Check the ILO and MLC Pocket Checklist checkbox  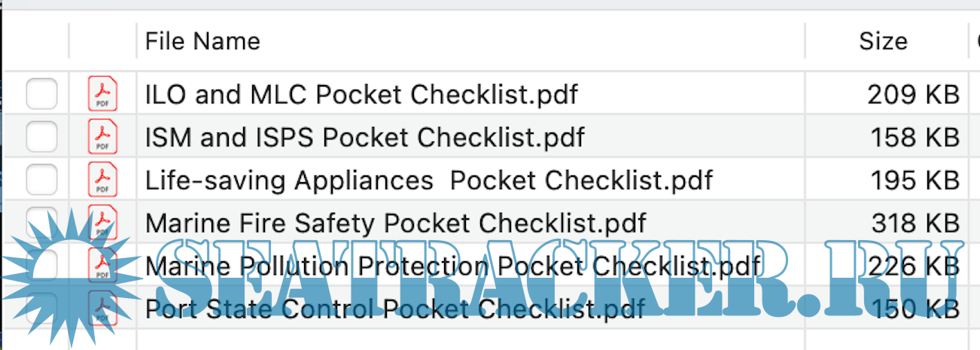pyautogui.click(x=41, y=94)
